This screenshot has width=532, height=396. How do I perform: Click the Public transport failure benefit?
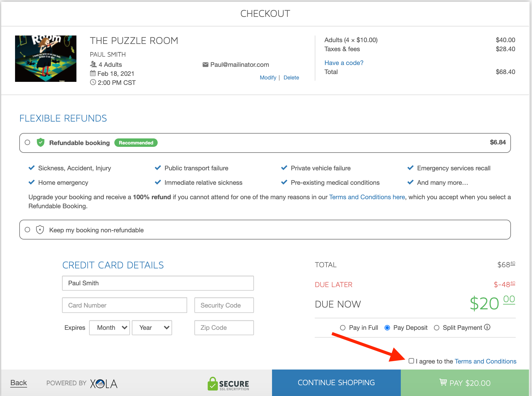pos(196,168)
